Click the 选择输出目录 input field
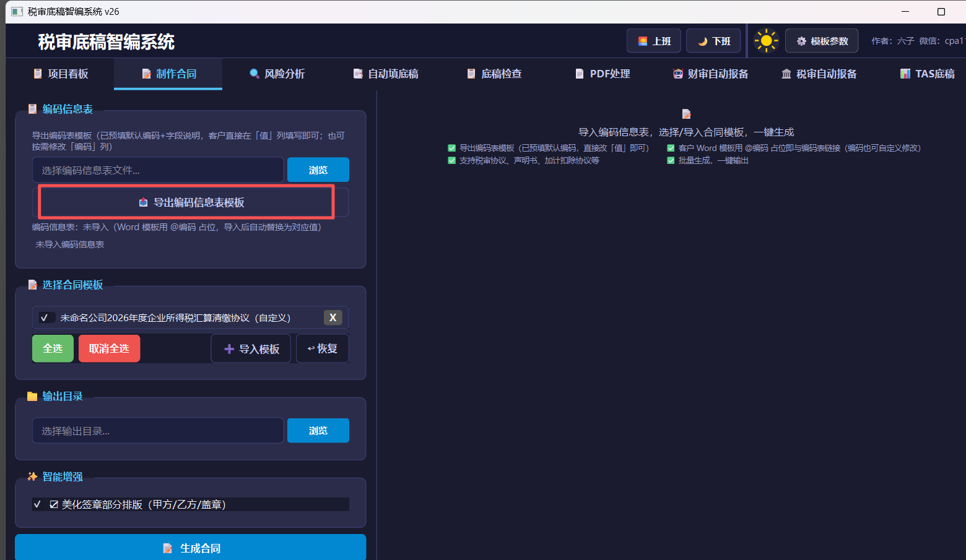 click(158, 431)
